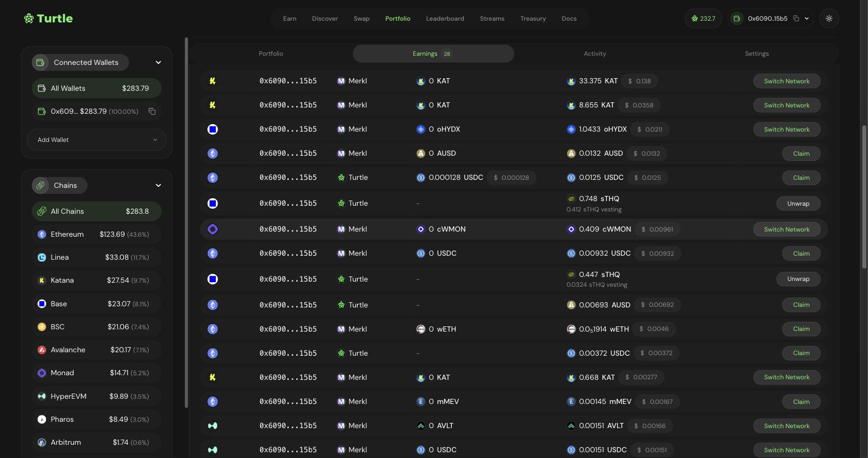Switch Network for AVLT reward
The height and width of the screenshot is (458, 868).
point(786,426)
